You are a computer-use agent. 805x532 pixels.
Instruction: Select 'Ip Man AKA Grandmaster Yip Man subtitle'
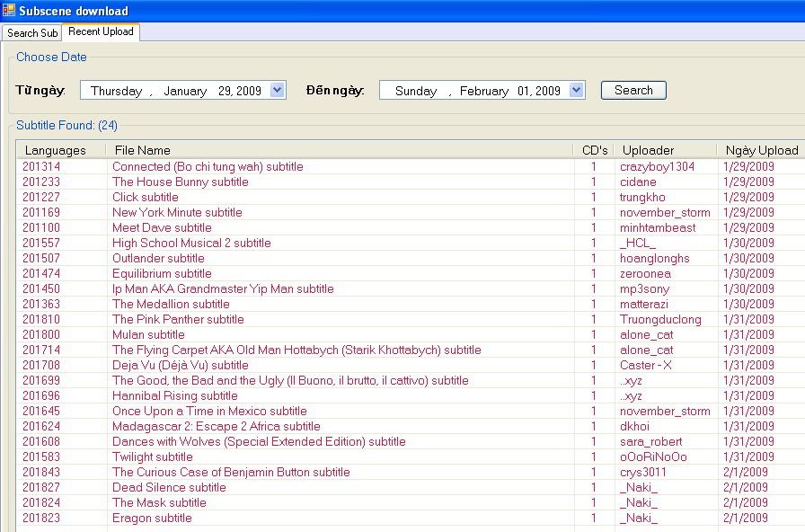point(223,289)
